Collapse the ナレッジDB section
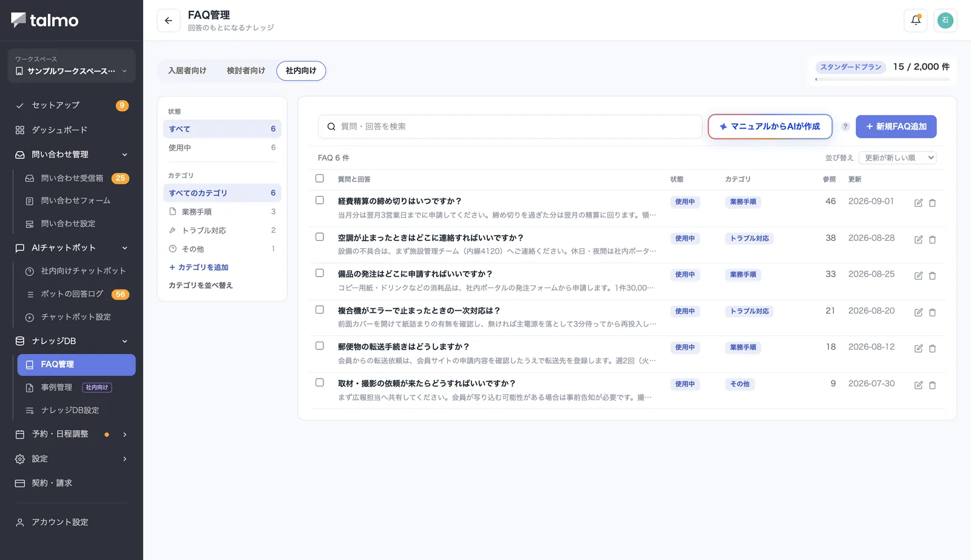The image size is (971, 560). point(72,341)
